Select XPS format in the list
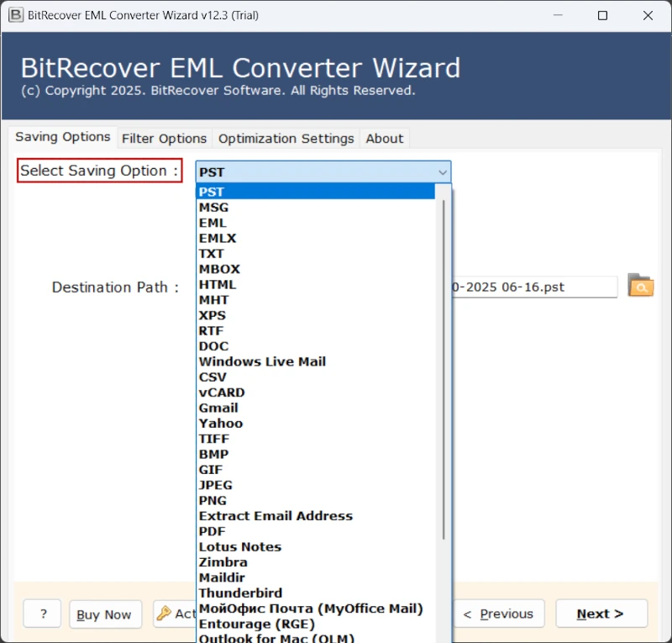This screenshot has width=672, height=643. pyautogui.click(x=316, y=315)
